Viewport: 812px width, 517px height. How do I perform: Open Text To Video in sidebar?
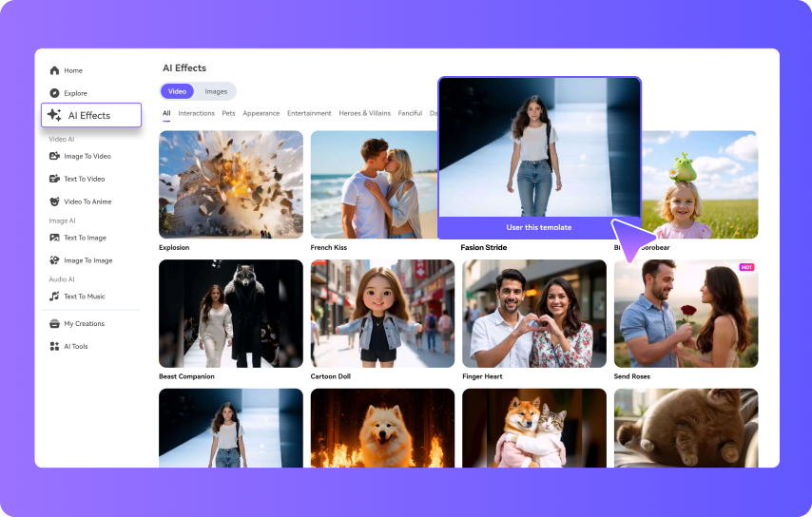coord(85,179)
